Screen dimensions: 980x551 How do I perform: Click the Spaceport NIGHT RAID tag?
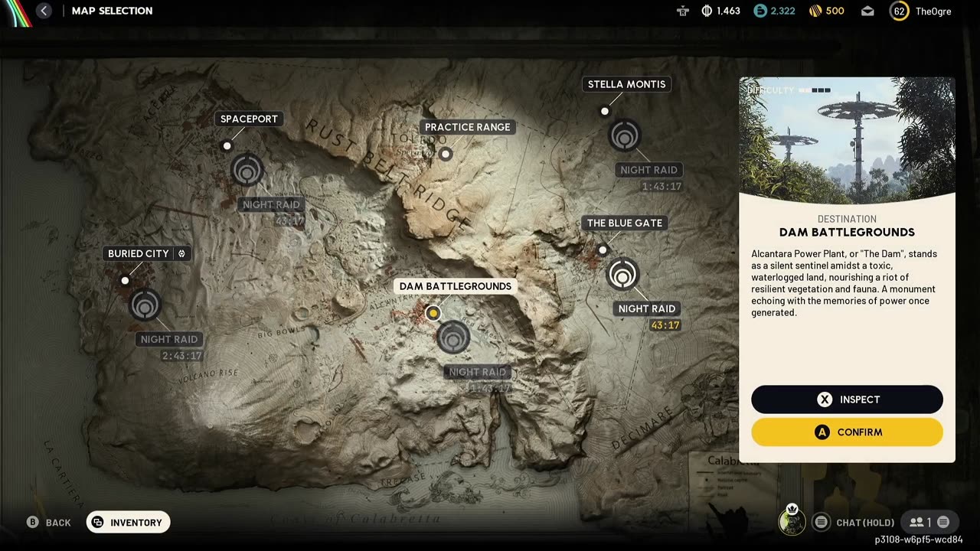pyautogui.click(x=271, y=204)
